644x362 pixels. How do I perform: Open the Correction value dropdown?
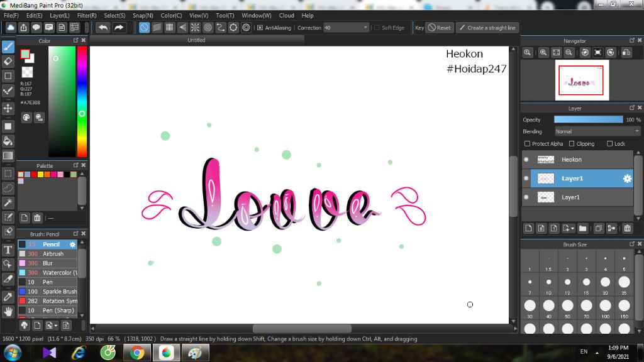(365, 28)
